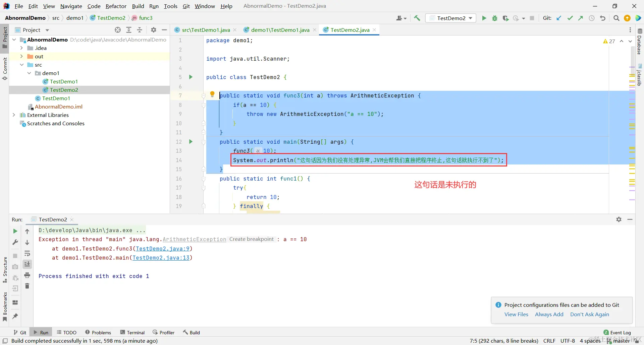Viewport: 644px width, 345px height.
Task: Open the Problems tool window tab
Action: [98, 332]
